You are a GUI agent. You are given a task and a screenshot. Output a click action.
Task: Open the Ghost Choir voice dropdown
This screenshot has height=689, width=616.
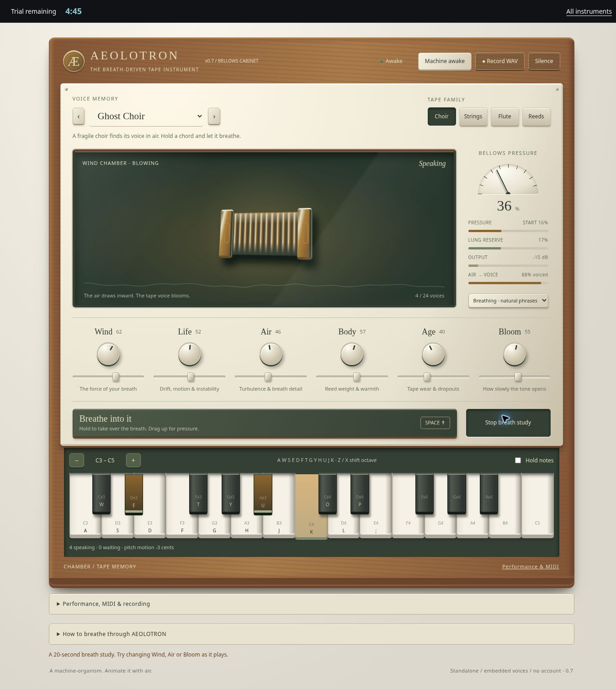pos(147,117)
